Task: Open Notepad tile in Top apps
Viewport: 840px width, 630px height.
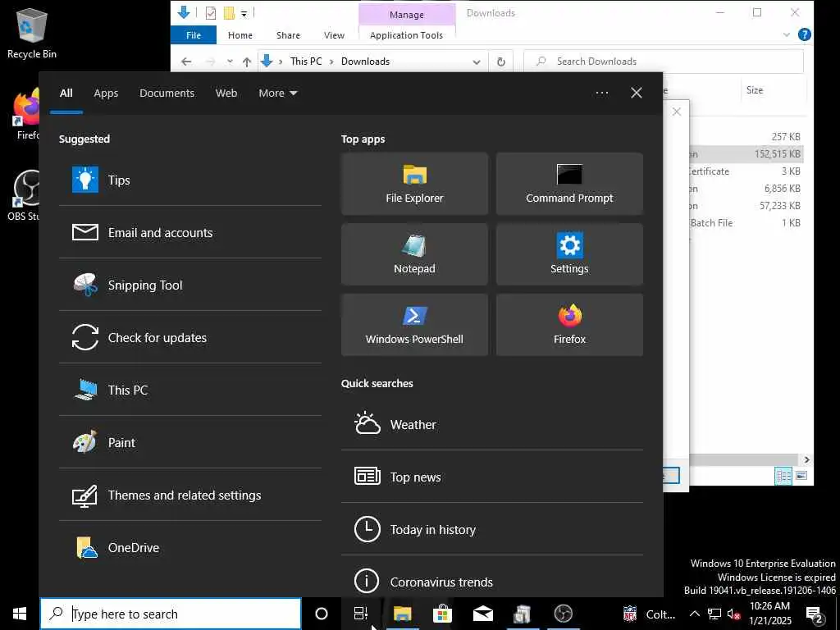Action: pyautogui.click(x=414, y=254)
